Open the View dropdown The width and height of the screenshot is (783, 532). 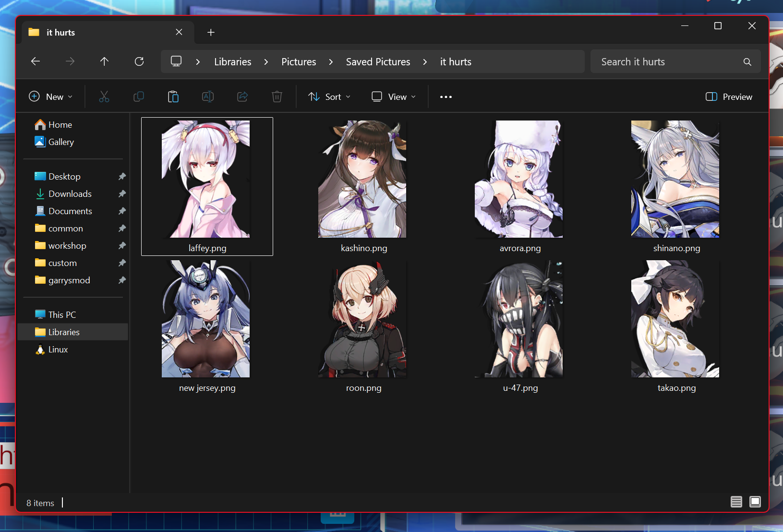point(394,97)
